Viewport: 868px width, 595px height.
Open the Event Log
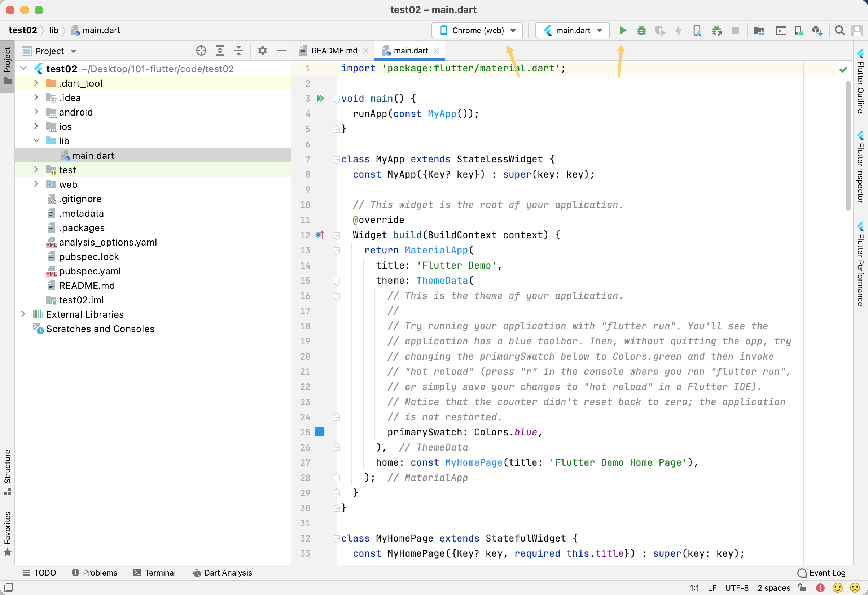[821, 573]
